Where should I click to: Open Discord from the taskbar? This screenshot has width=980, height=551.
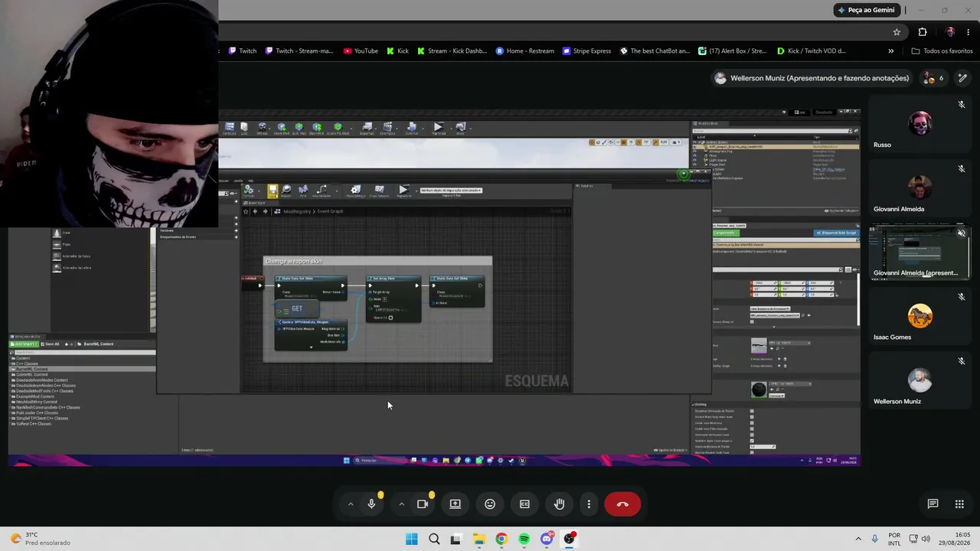tap(547, 539)
